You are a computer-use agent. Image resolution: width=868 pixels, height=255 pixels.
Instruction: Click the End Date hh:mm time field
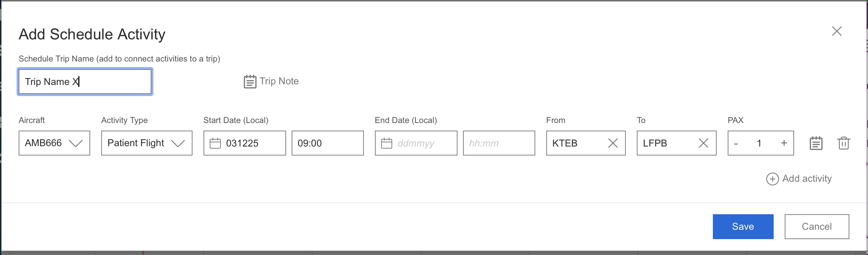[499, 143]
